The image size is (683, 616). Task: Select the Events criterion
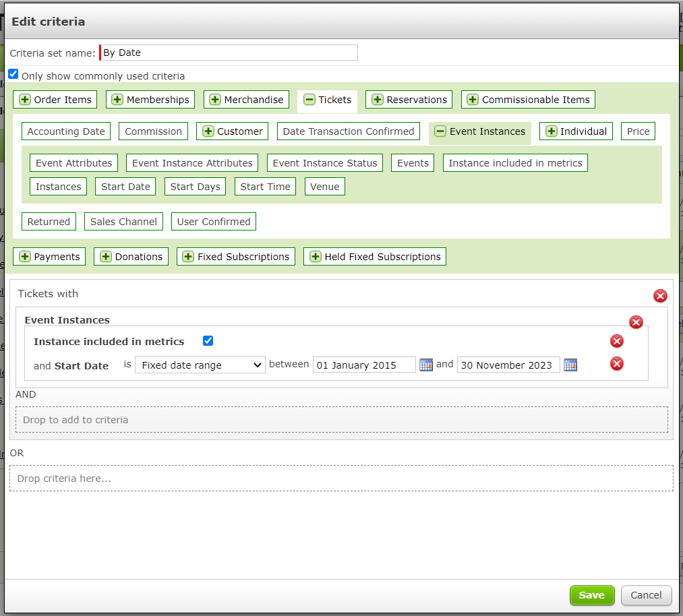(413, 163)
